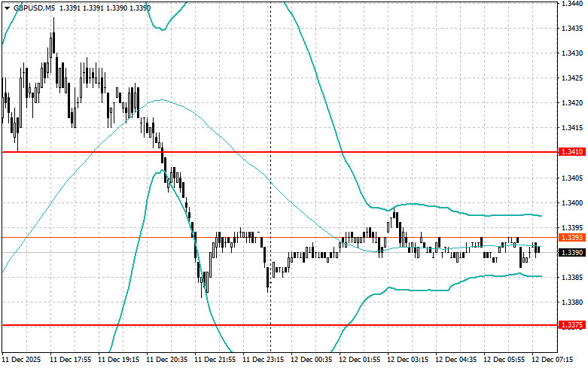Click the 1.3385 price scale value

tap(572, 277)
